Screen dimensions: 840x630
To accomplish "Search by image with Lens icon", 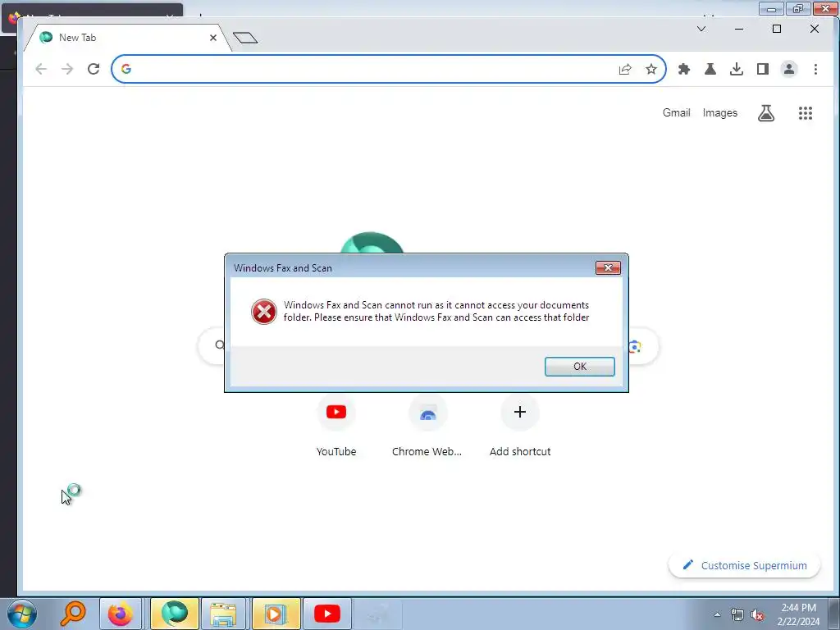I will tap(634, 347).
